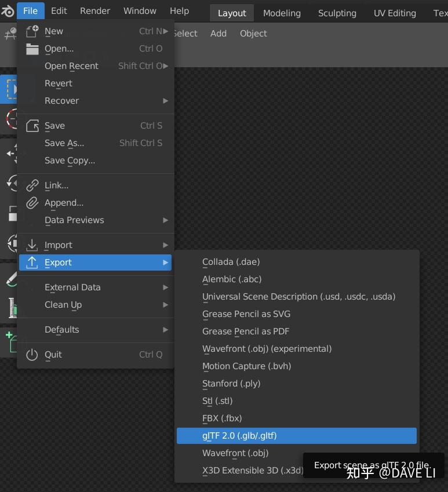Viewport: 448px width, 492px height.
Task: Click the Quit power icon
Action: 32,355
